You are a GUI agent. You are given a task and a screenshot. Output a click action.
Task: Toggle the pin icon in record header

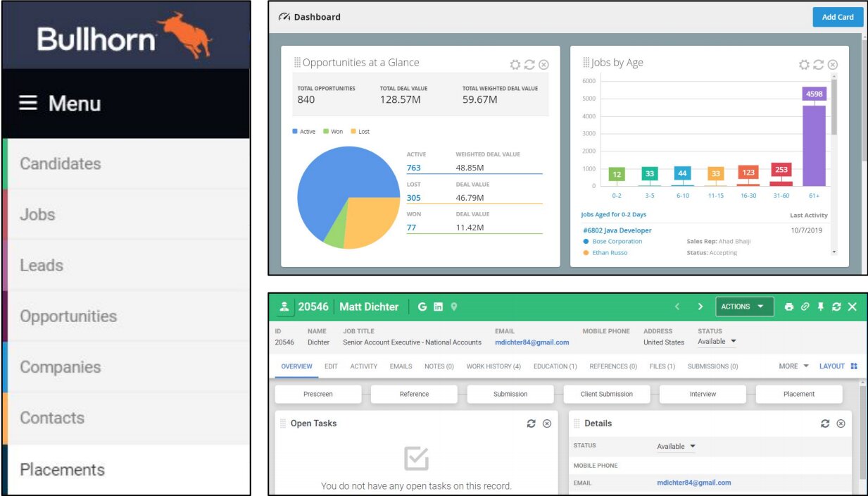tap(820, 307)
